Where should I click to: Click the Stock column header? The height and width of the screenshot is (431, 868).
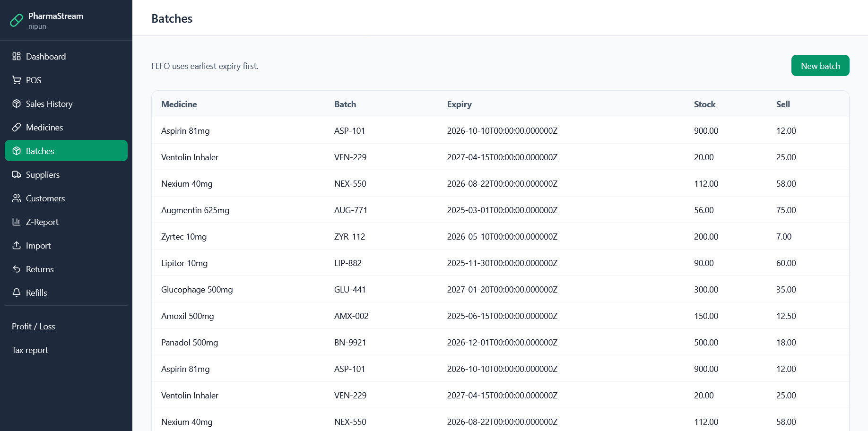704,104
